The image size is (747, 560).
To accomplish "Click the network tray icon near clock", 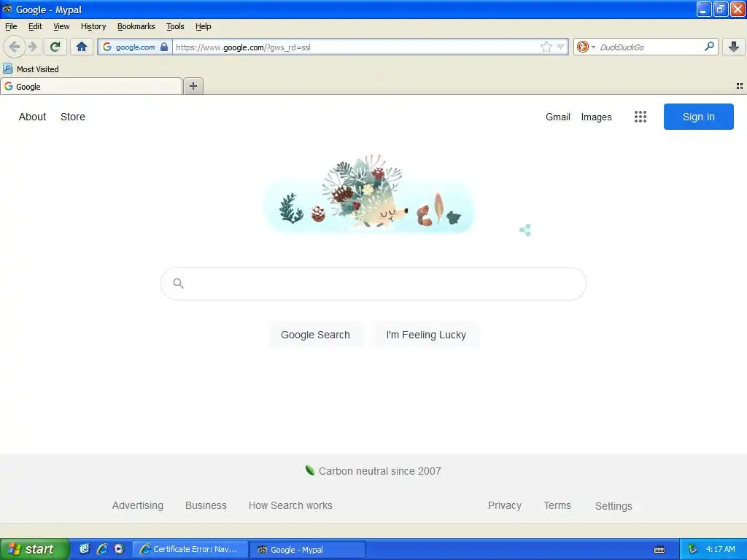I will 693,549.
